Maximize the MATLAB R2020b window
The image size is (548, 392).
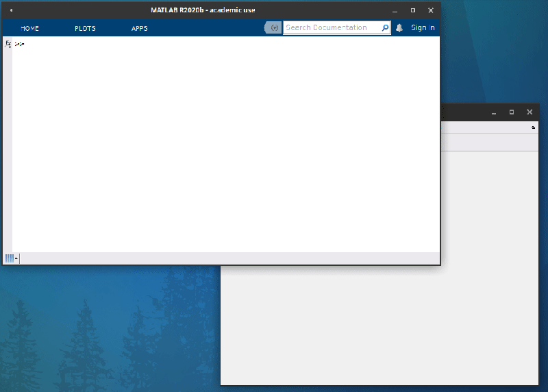click(x=413, y=10)
